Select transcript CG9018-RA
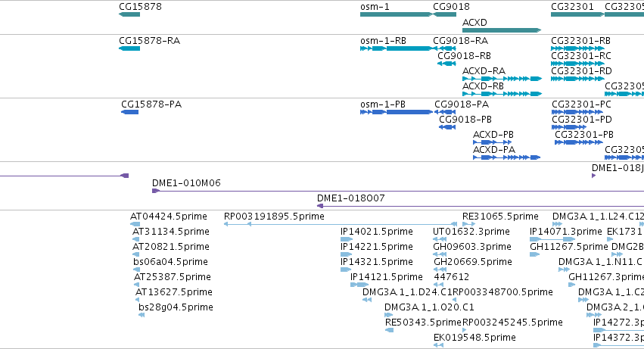 (444, 48)
